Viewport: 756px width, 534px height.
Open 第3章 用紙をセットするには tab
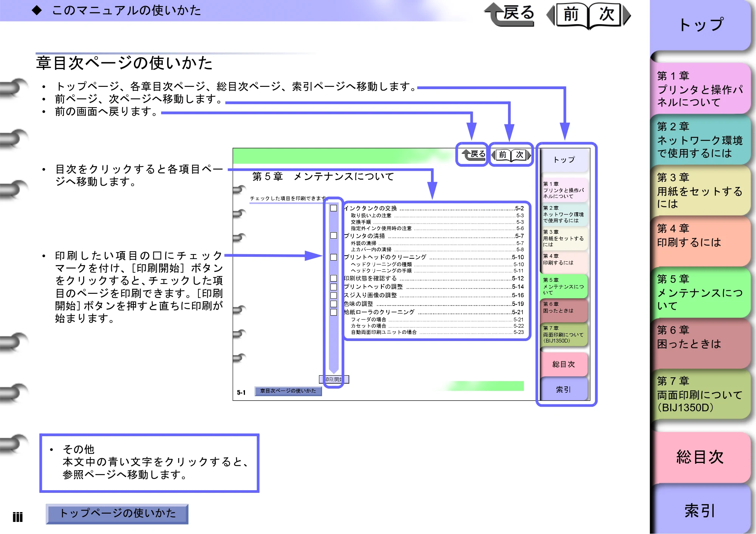click(701, 191)
